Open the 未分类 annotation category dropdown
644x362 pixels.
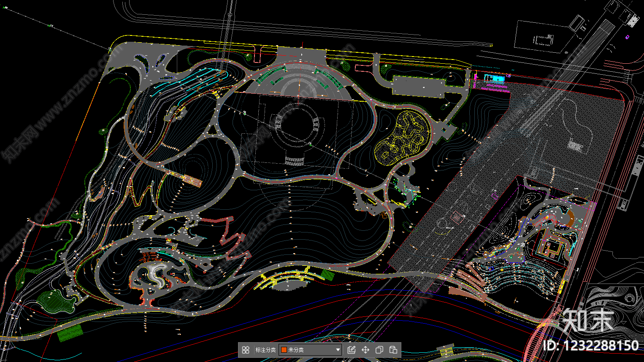click(310, 350)
